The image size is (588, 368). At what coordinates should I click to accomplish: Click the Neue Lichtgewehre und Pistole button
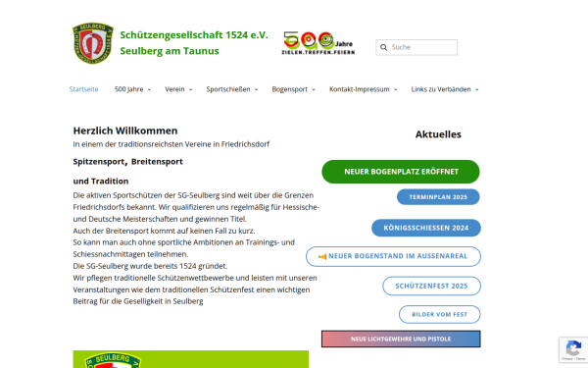coord(401,340)
